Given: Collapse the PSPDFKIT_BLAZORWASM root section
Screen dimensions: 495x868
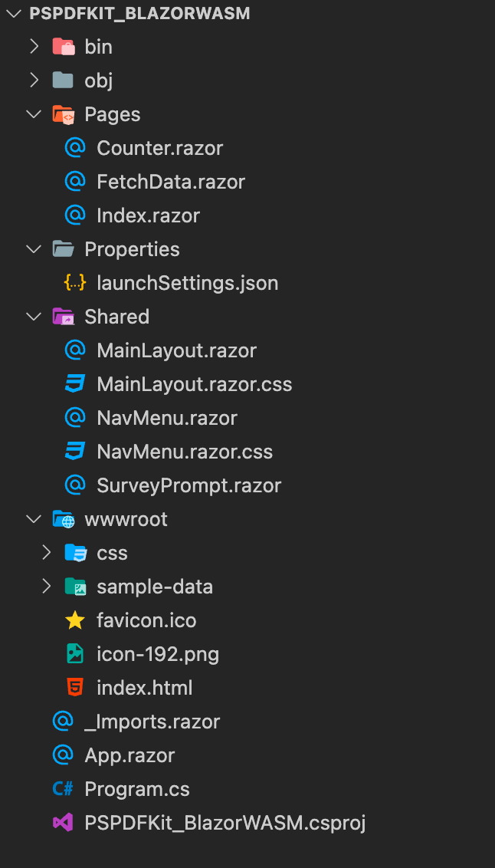Looking at the screenshot, I should click(12, 13).
